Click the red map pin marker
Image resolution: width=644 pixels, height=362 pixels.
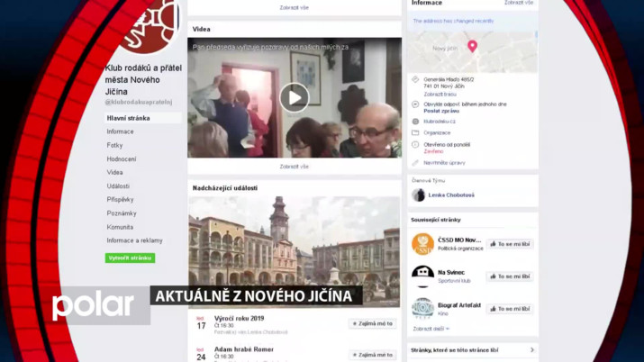pyautogui.click(x=472, y=46)
